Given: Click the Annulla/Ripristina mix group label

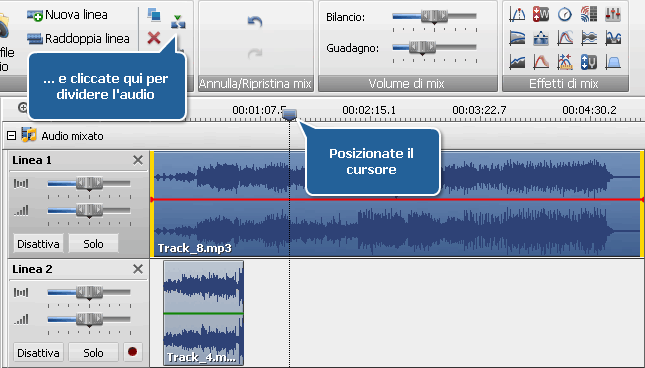Looking at the screenshot, I should pyautogui.click(x=255, y=84).
